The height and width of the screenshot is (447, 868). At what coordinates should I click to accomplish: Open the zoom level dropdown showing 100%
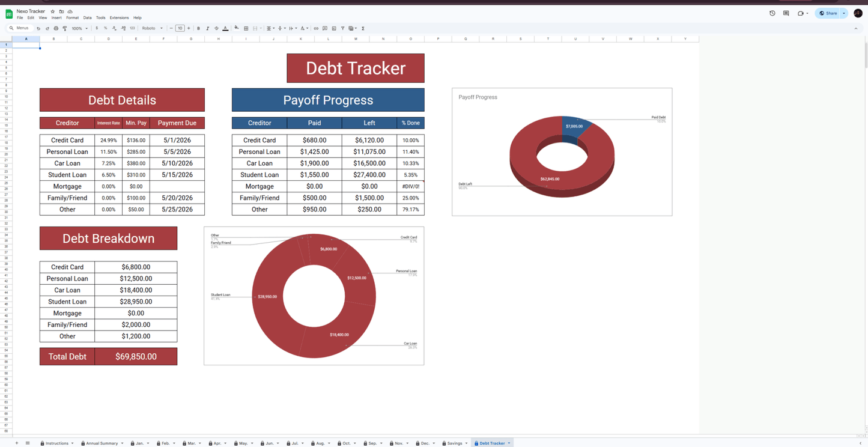pos(80,28)
